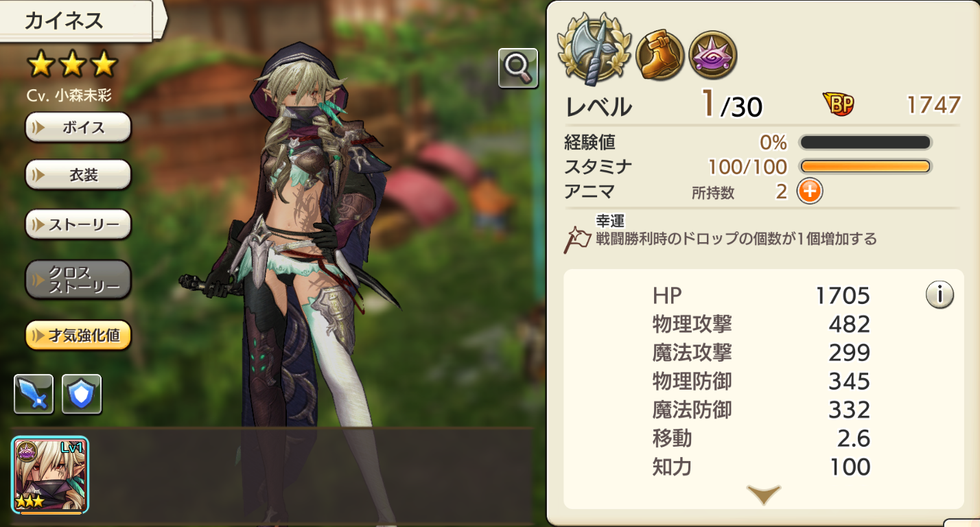Image resolution: width=980 pixels, height=527 pixels.
Task: Open the greyed クロスストーリー button
Action: point(78,279)
